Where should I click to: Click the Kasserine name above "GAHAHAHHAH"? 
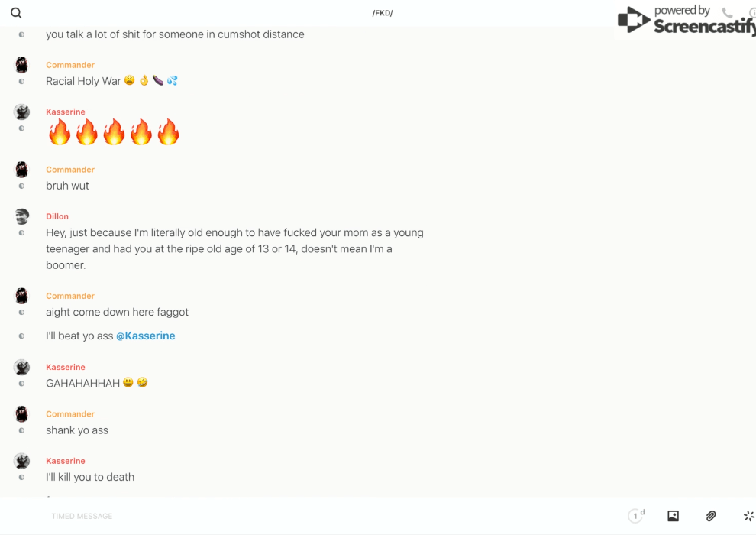(66, 367)
